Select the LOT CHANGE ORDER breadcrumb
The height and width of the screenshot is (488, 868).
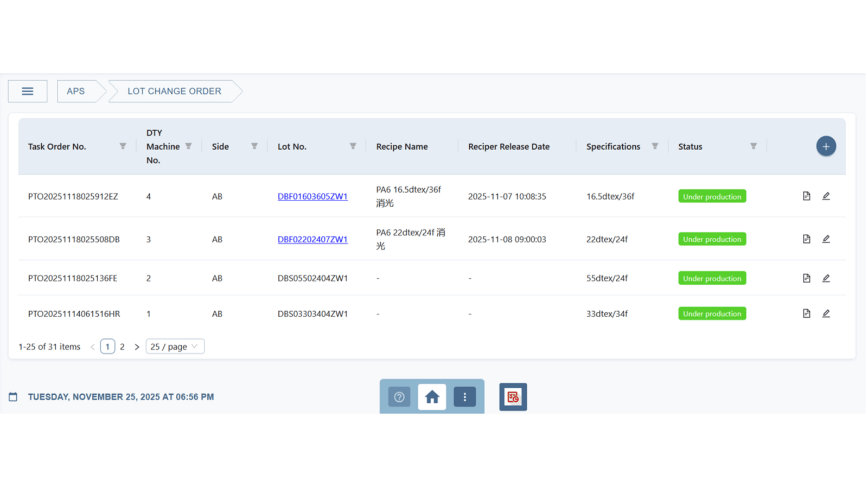click(x=175, y=91)
